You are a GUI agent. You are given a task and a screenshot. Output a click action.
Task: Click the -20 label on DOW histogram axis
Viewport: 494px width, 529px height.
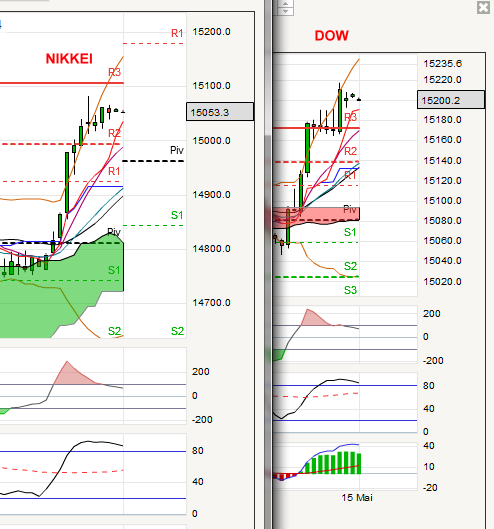430,488
